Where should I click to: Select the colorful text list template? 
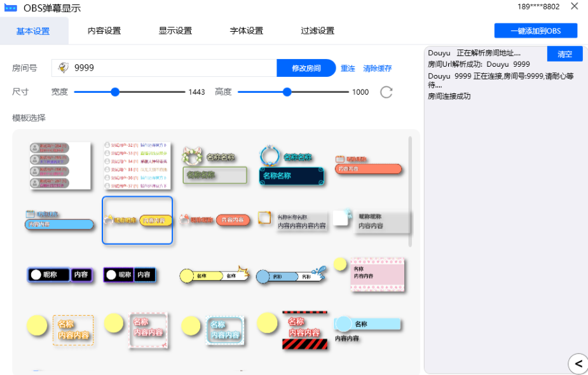pos(137,165)
